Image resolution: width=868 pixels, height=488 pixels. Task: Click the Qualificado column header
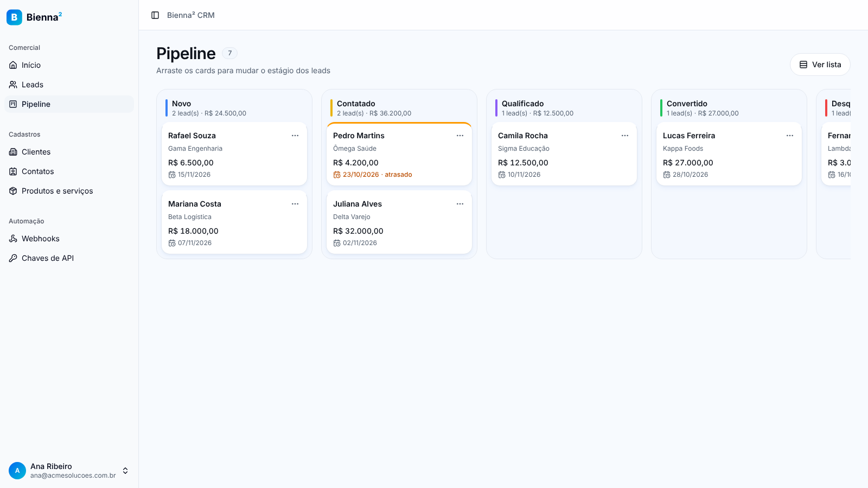(522, 104)
